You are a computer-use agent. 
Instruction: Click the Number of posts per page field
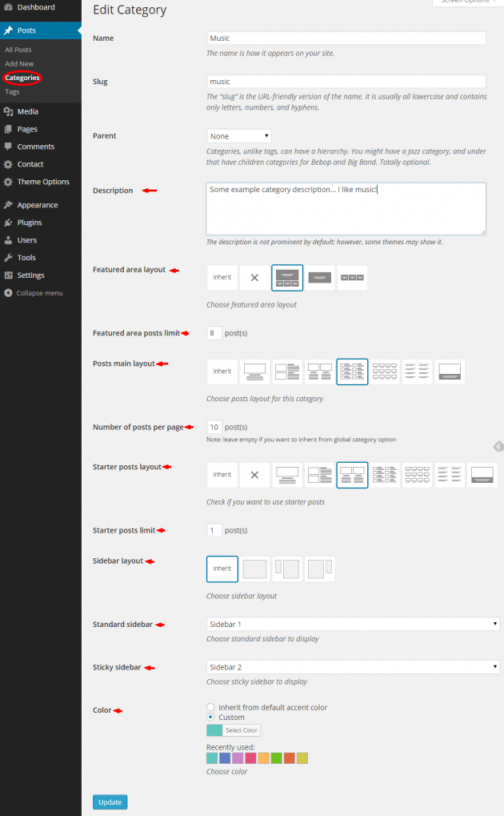coord(214,428)
